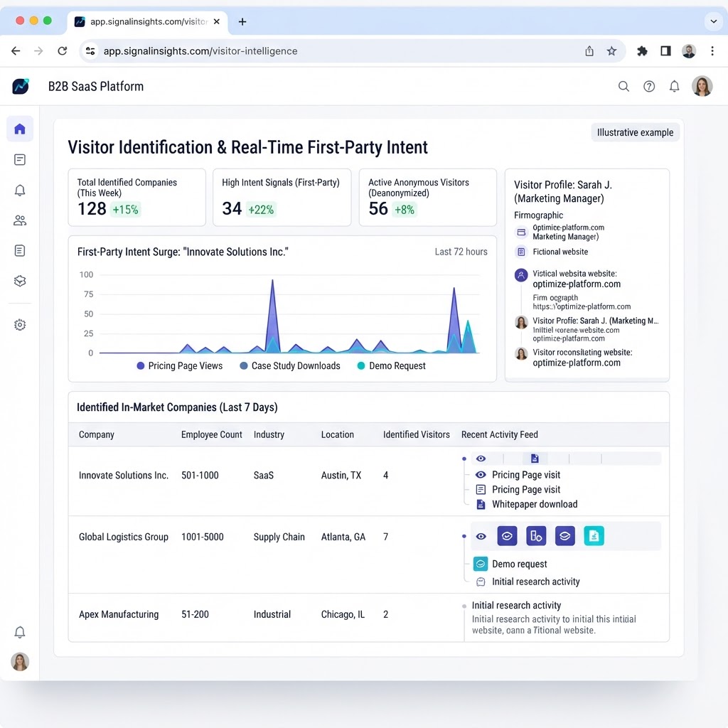728x728 pixels.
Task: Open Total Identified Companies card
Action: click(137, 198)
